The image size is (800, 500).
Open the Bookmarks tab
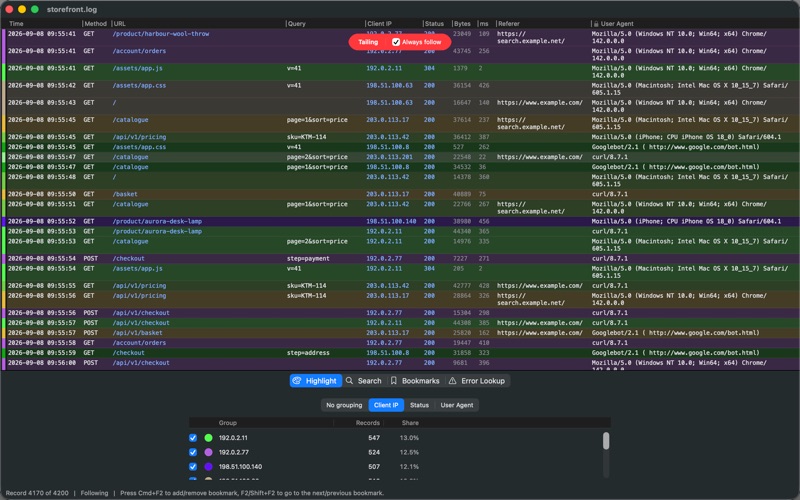pyautogui.click(x=415, y=381)
